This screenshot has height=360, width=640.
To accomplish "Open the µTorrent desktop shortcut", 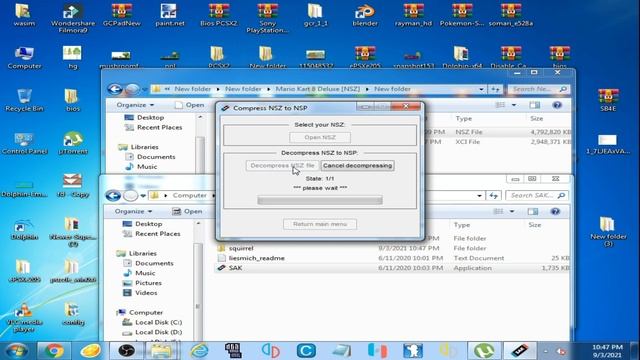I will 73,143.
